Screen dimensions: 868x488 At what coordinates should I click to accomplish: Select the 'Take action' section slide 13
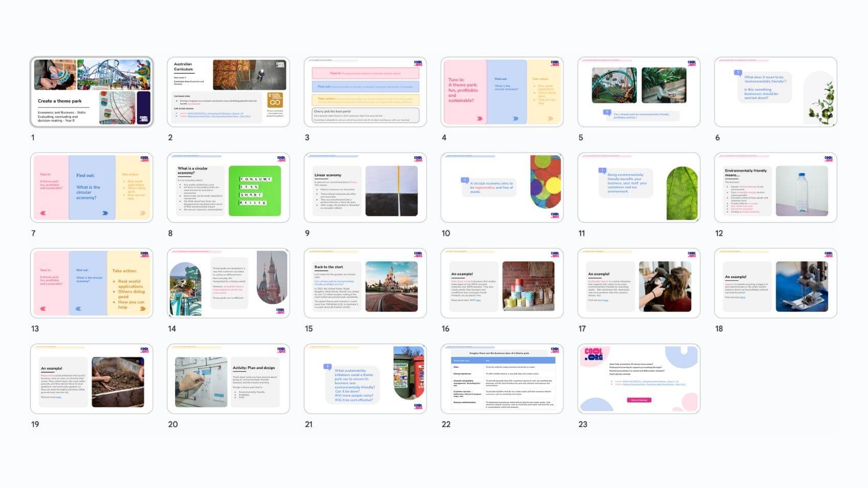point(92,283)
